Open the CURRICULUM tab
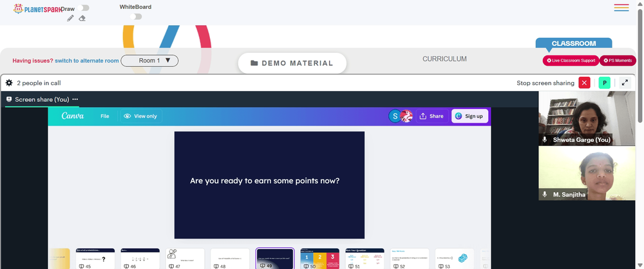 click(x=444, y=59)
